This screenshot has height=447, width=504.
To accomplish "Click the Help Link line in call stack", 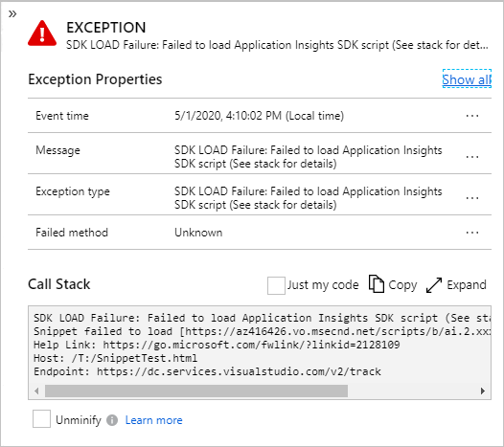I will (217, 345).
